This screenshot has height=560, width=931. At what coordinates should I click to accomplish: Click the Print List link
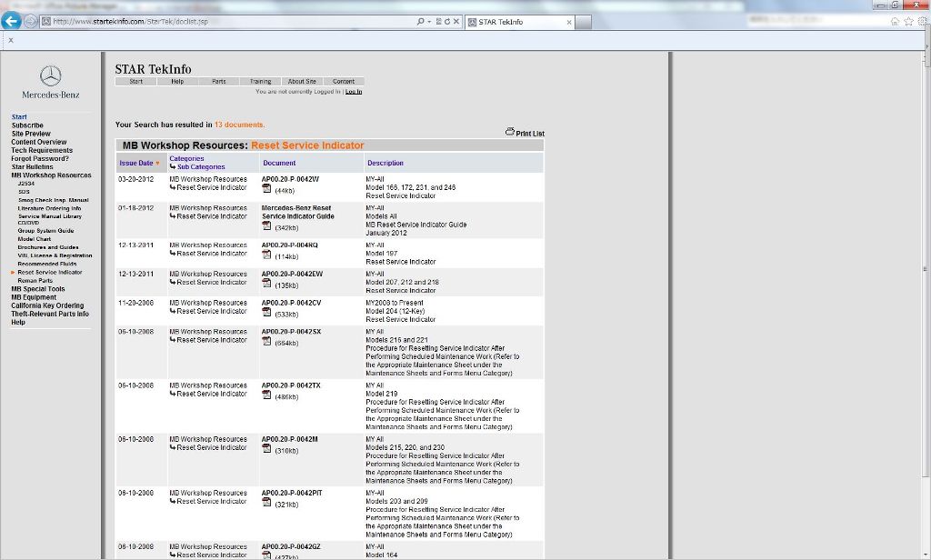[530, 134]
